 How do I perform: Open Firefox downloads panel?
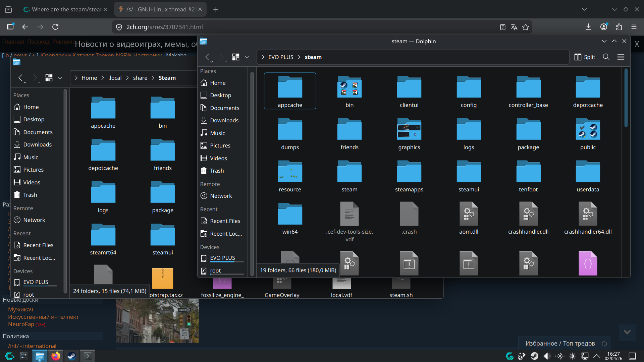tap(588, 27)
